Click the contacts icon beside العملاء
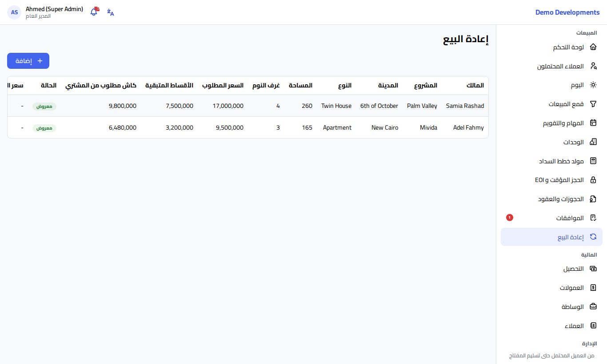 [x=593, y=326]
